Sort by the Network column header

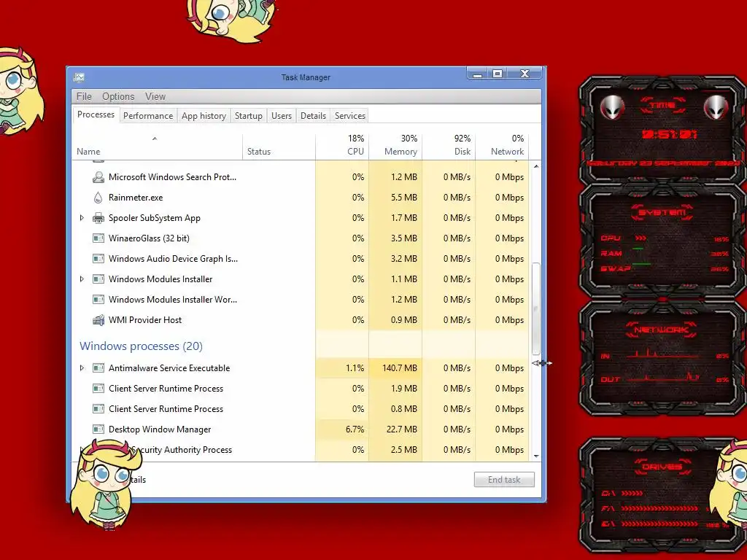click(x=502, y=147)
